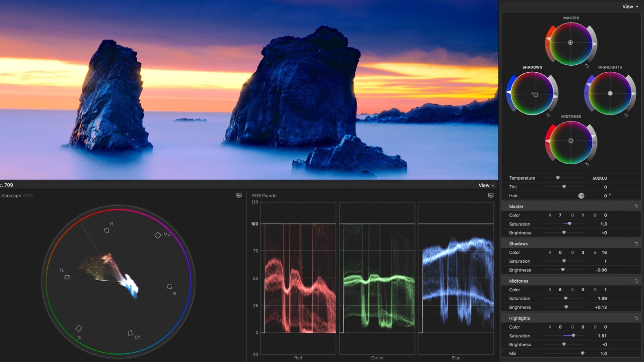Click the Highlights wheel color puck
Image resolution: width=644 pixels, height=362 pixels.
tap(610, 94)
